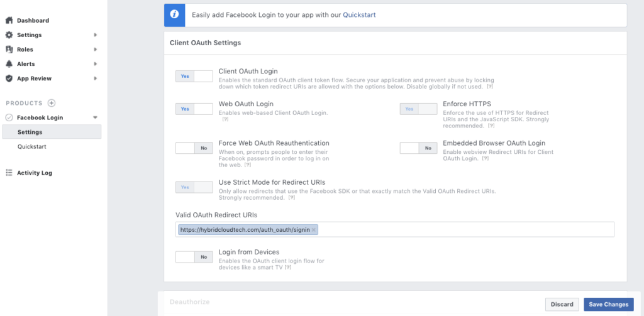Image resolution: width=644 pixels, height=316 pixels.
Task: Click the Discard button
Action: point(562,304)
